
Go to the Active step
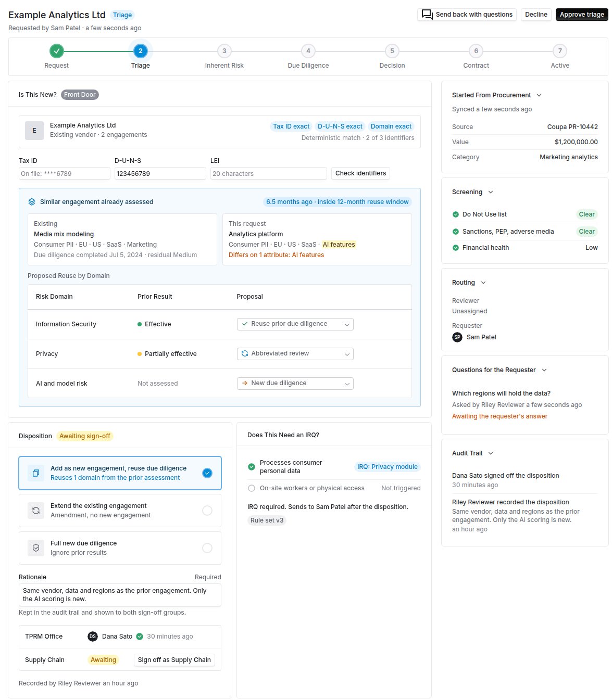pyautogui.click(x=560, y=51)
